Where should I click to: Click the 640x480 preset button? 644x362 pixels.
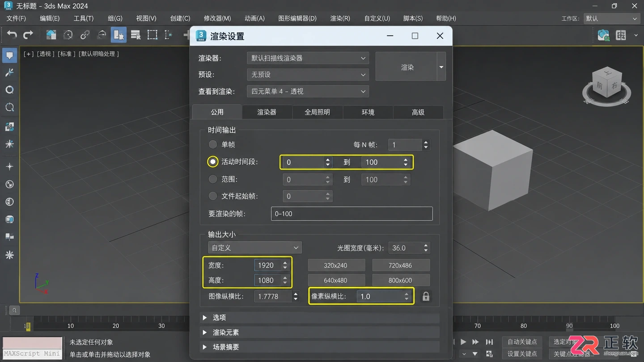point(335,280)
